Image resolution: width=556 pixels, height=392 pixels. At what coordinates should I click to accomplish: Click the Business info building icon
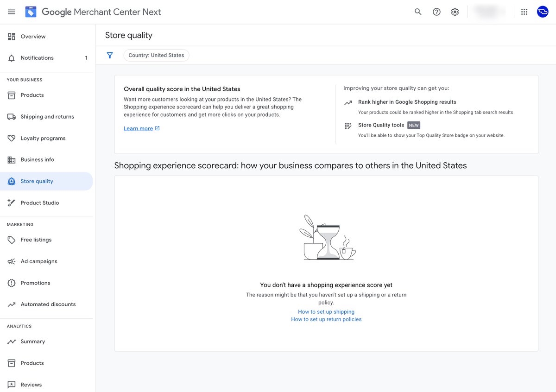12,160
